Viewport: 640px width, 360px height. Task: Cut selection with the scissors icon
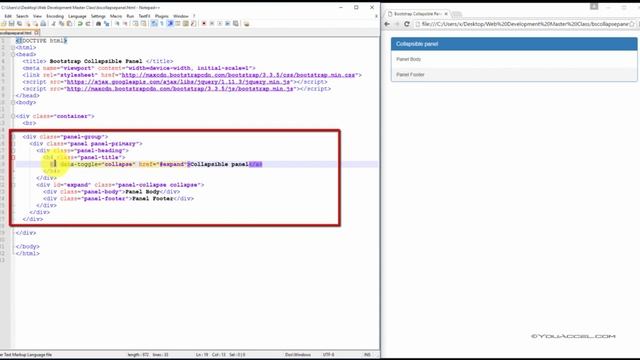(54, 24)
